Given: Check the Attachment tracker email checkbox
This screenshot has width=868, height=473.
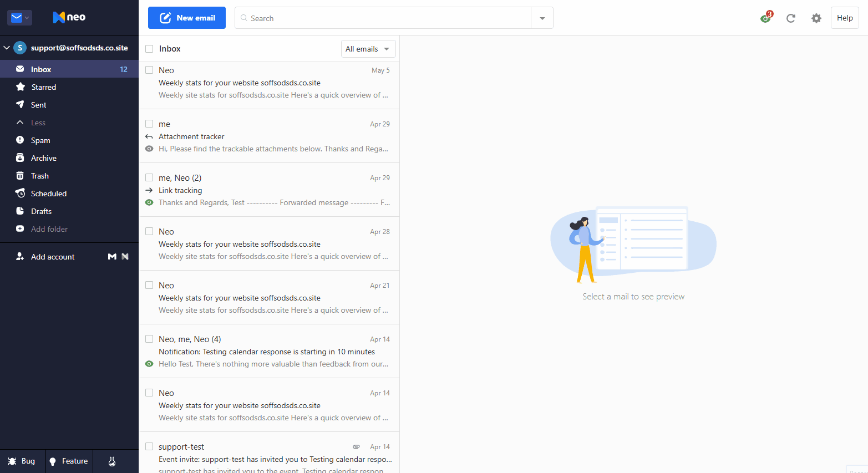Looking at the screenshot, I should [x=149, y=124].
